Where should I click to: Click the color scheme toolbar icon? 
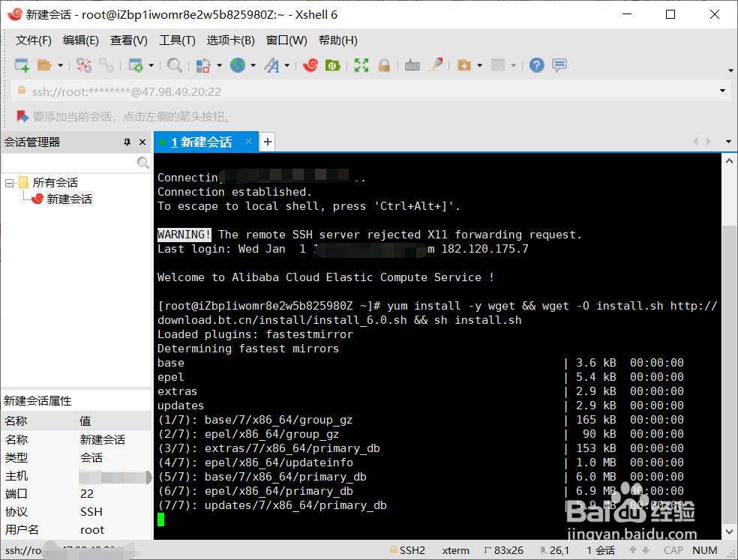click(202, 65)
